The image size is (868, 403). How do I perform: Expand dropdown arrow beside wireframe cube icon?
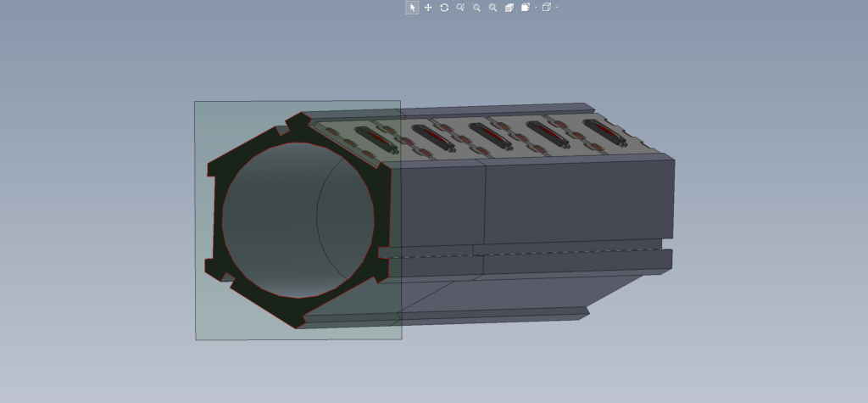point(556,8)
